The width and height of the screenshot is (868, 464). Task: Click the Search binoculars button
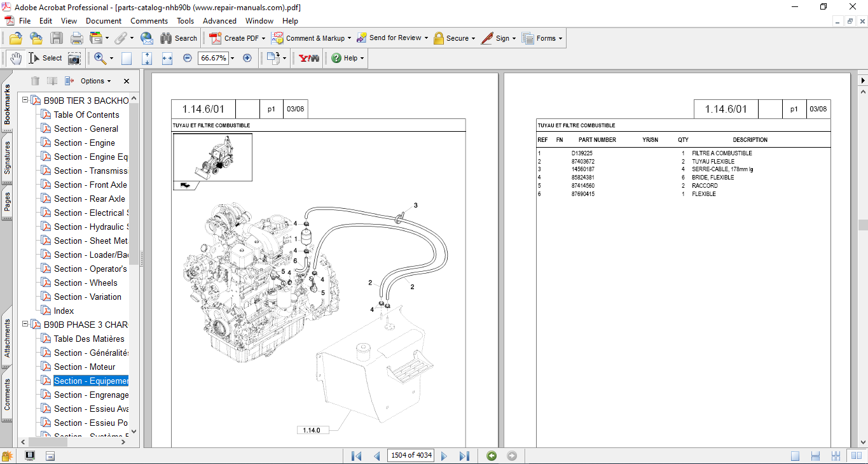click(x=179, y=38)
